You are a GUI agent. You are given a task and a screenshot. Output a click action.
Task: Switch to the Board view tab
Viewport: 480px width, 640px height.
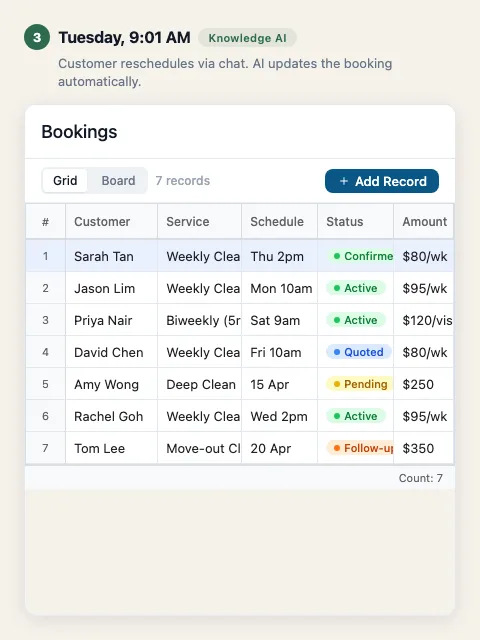click(x=118, y=180)
